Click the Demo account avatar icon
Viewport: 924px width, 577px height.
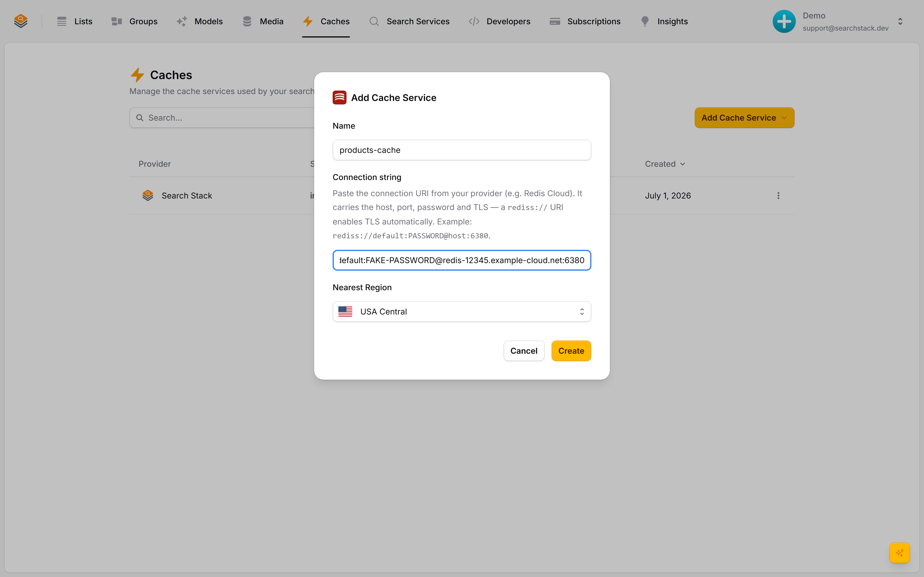tap(784, 21)
